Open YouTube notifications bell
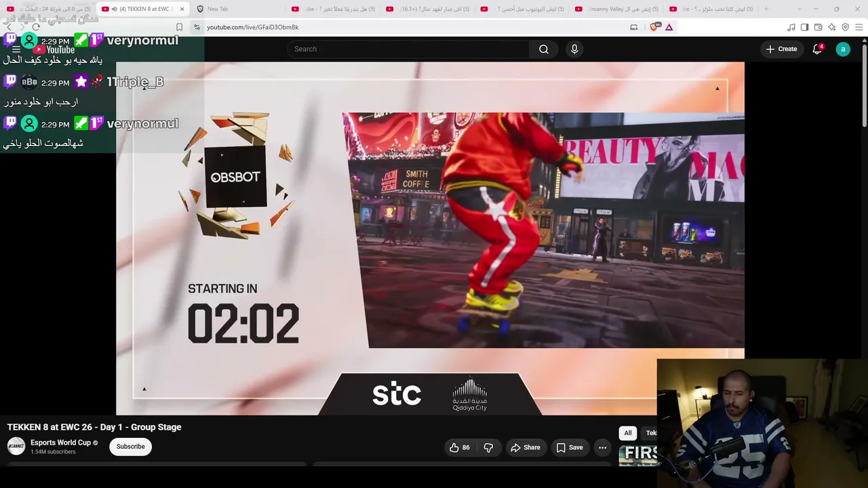This screenshot has height=488, width=868. (817, 49)
